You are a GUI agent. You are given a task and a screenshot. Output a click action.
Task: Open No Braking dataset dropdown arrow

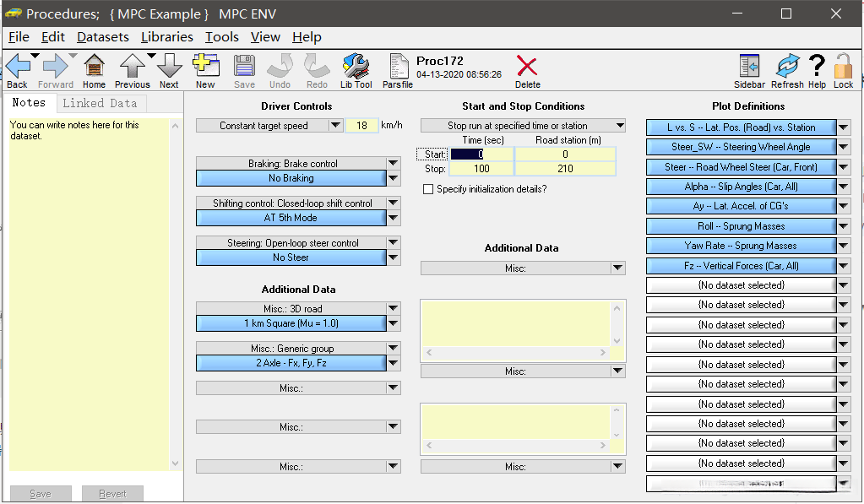click(x=393, y=178)
